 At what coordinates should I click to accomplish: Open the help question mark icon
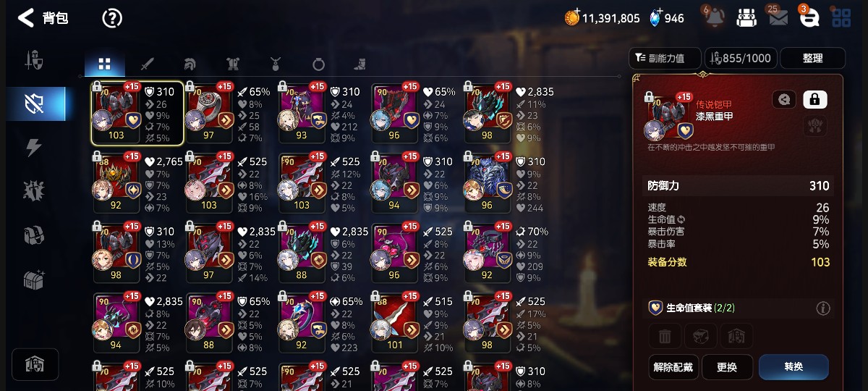pyautogui.click(x=112, y=18)
